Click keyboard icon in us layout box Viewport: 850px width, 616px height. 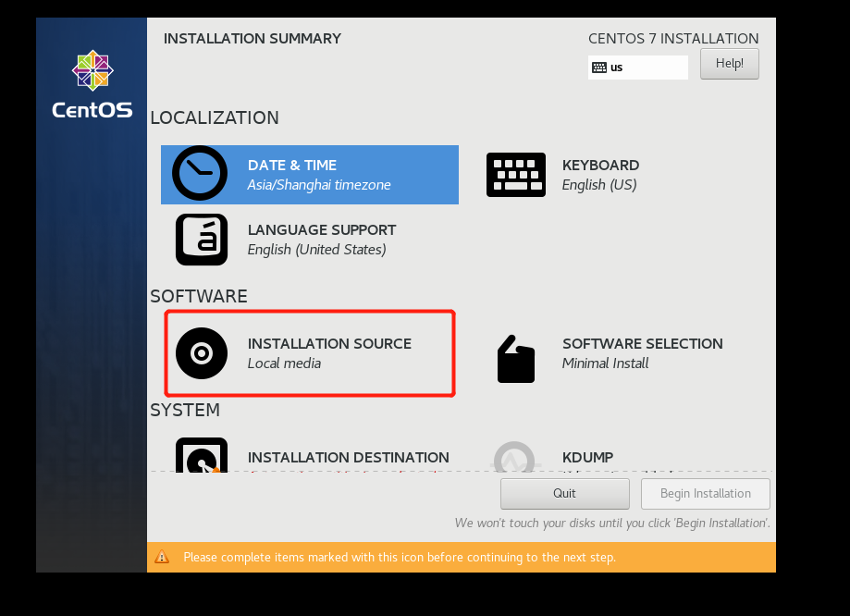tap(599, 68)
